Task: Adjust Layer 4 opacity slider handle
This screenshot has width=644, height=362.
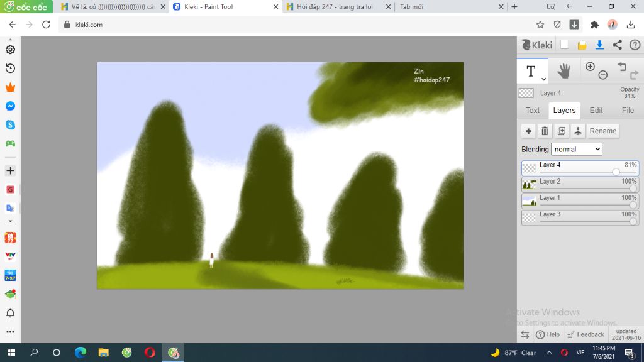Action: coord(616,172)
